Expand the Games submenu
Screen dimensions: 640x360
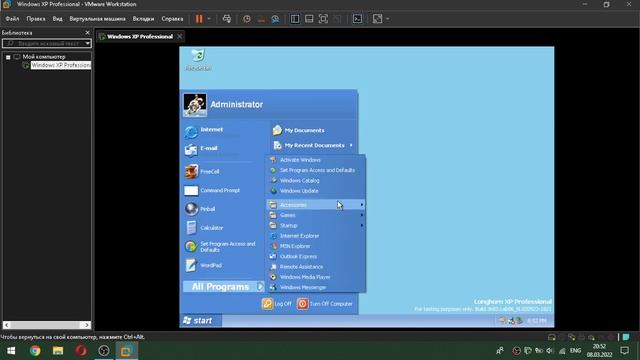point(316,215)
